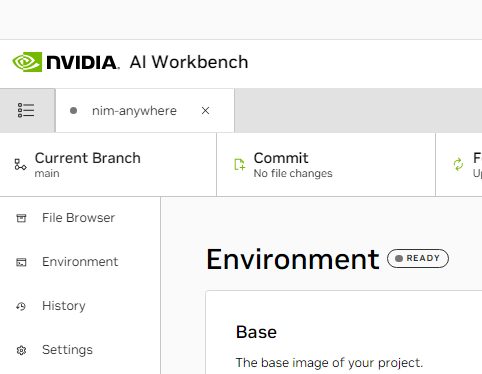
Task: Close the nim-anywhere tab
Action: coord(205,111)
